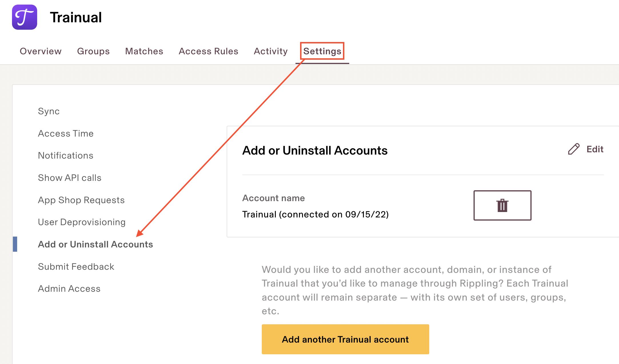Click the pencil Edit icon

pyautogui.click(x=574, y=149)
